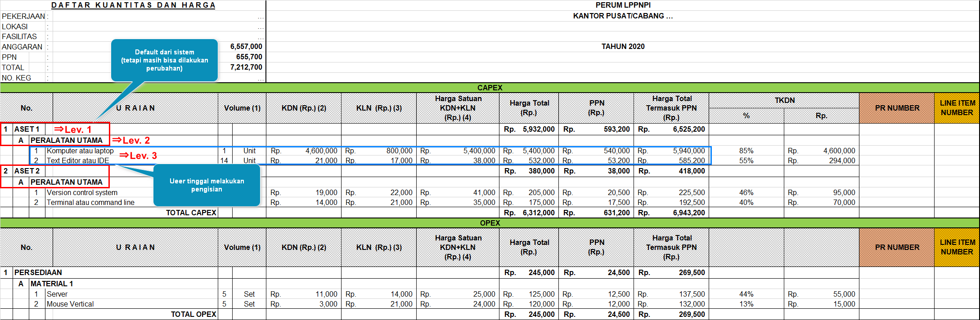This screenshot has width=980, height=320.
Task: Select the 'TOTAL CAPEX' label
Action: tap(191, 213)
